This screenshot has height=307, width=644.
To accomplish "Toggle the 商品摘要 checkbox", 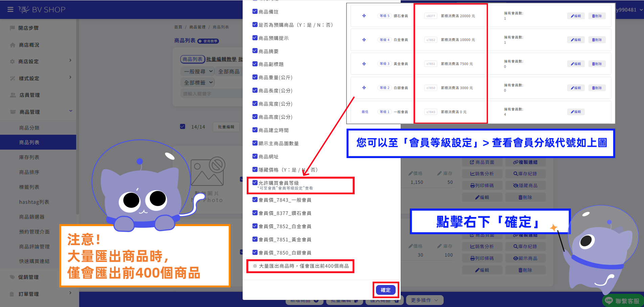I will 255,51.
